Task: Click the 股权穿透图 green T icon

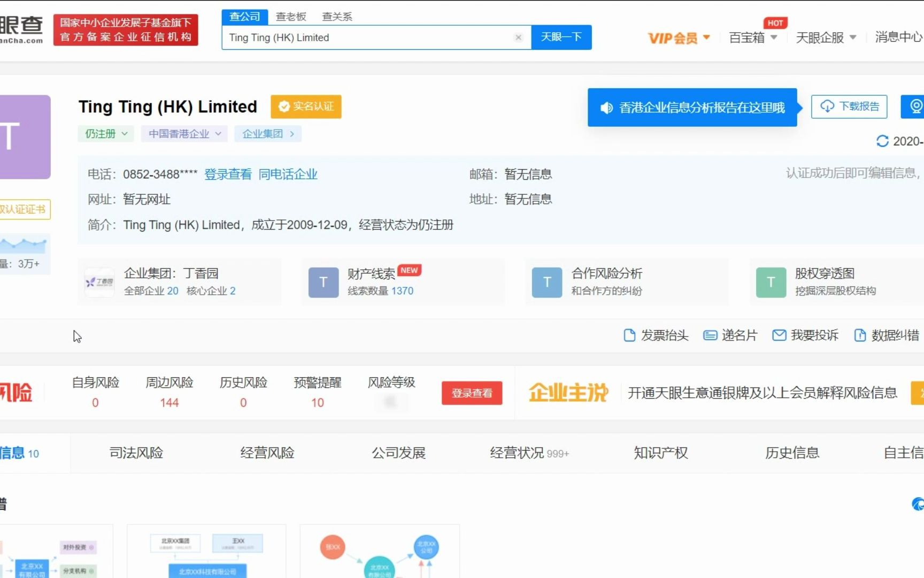Action: 771,283
